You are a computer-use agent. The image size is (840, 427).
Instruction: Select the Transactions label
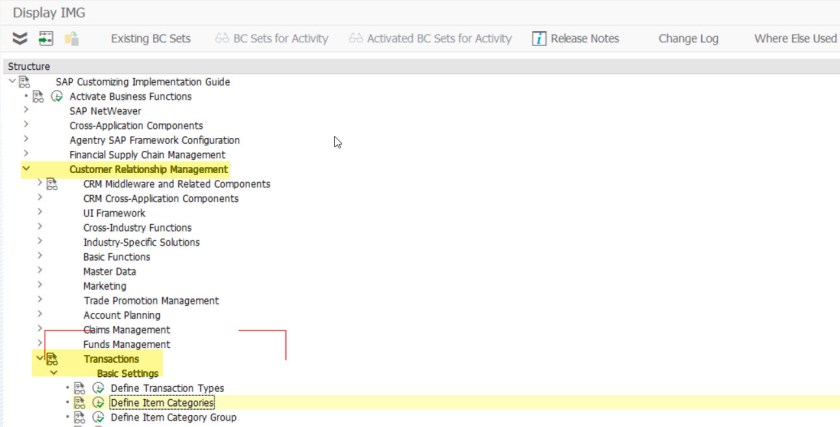click(111, 359)
